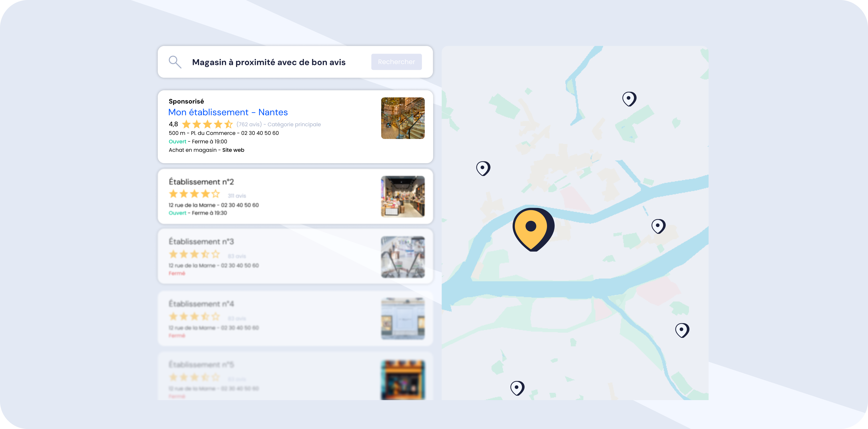868x429 pixels.
Task: Click the map marker right of river
Action: (658, 226)
